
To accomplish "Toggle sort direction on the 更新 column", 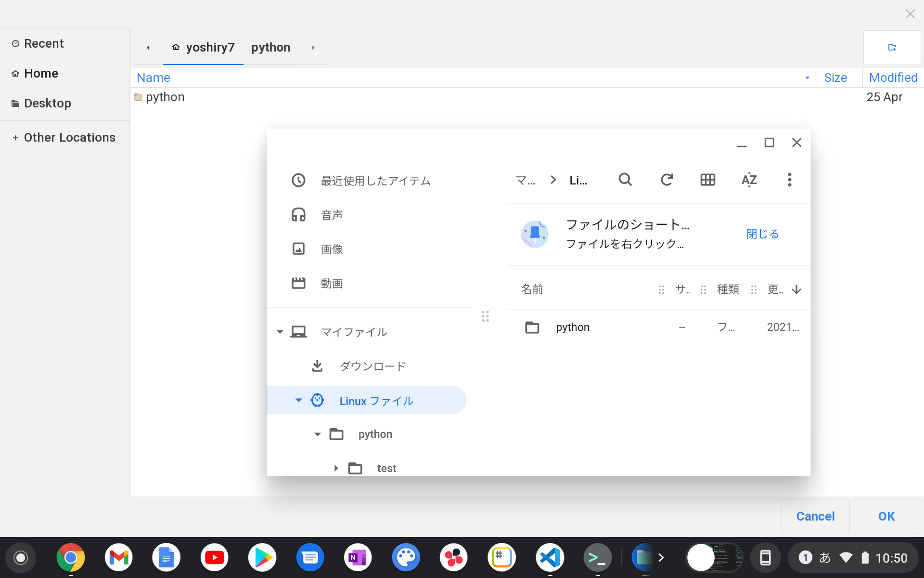I will pos(797,289).
